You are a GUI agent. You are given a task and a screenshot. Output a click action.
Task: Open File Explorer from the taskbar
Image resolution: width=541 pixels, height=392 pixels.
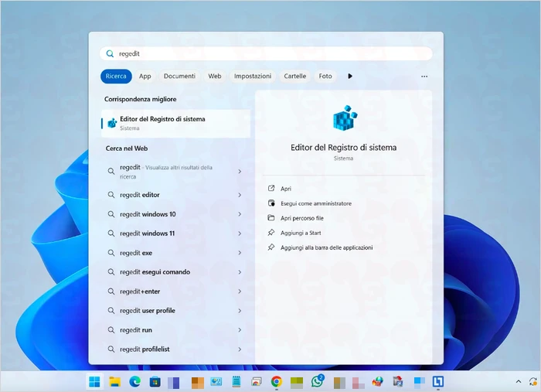coord(114,381)
